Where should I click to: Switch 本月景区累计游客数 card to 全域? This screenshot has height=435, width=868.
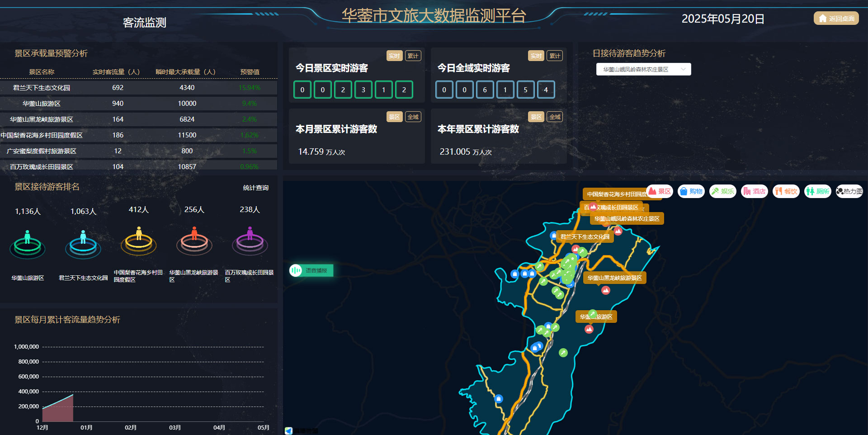click(x=413, y=117)
